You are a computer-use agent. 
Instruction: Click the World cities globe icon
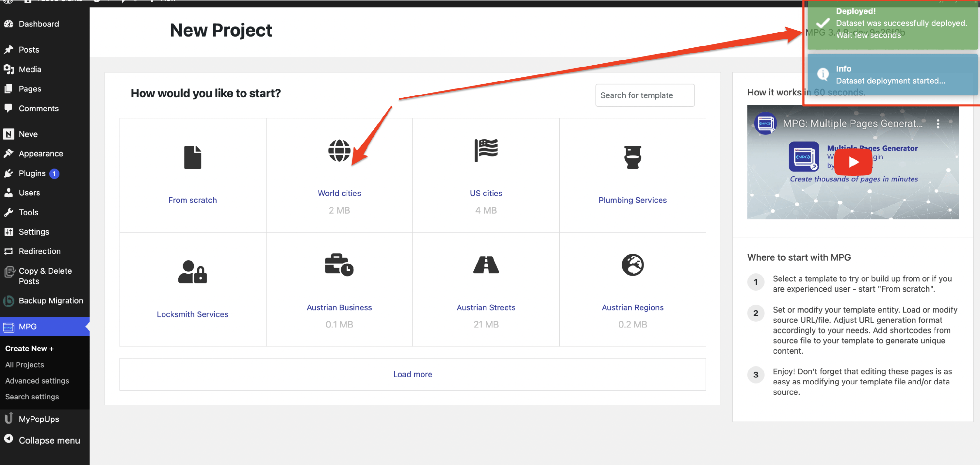coord(339,151)
